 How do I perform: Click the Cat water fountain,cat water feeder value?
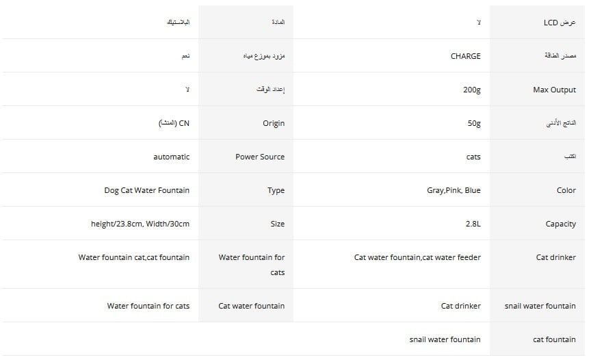tap(417, 257)
